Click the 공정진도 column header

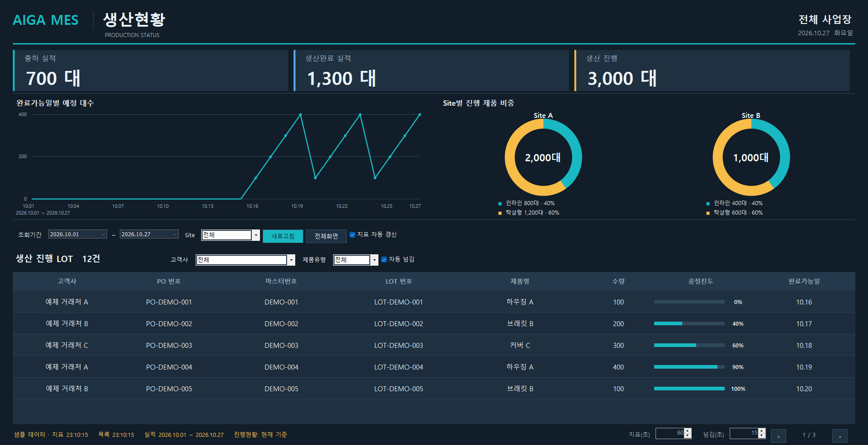click(x=700, y=281)
